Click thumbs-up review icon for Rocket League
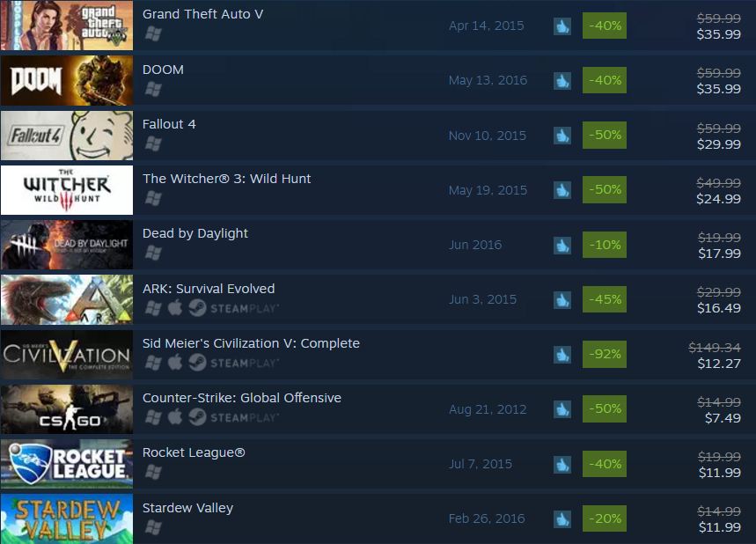The height and width of the screenshot is (544, 756). [x=562, y=465]
